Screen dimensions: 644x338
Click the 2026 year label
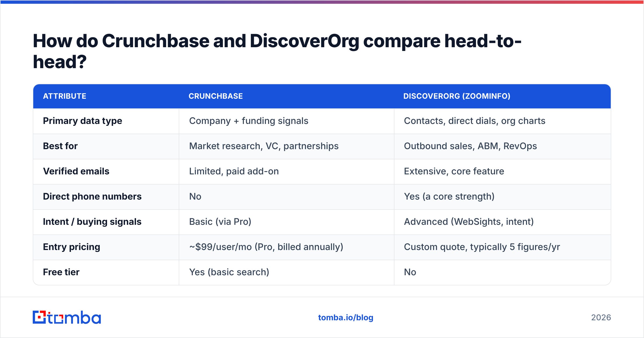click(601, 318)
